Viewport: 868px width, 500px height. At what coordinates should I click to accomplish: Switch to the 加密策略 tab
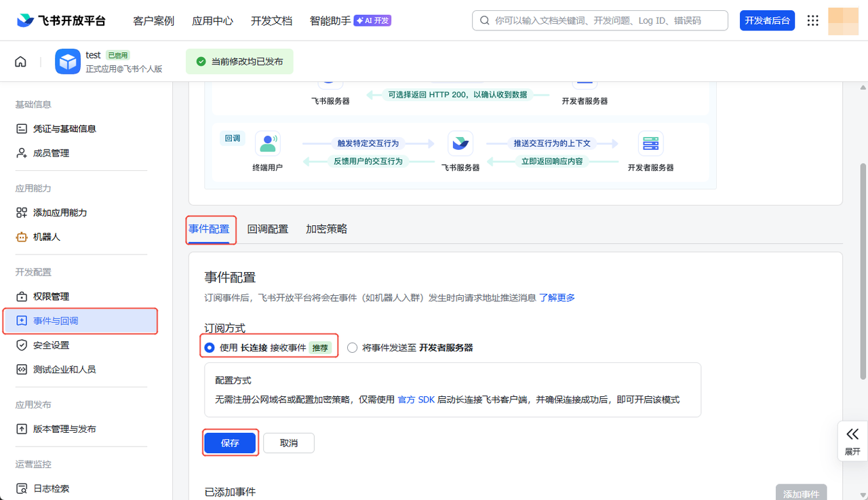(x=326, y=229)
